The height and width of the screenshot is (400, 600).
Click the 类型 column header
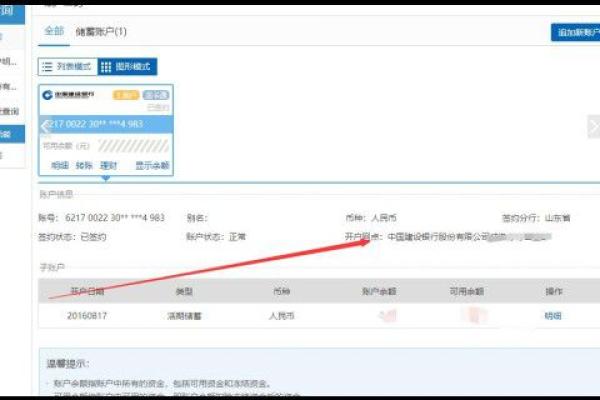(x=184, y=292)
